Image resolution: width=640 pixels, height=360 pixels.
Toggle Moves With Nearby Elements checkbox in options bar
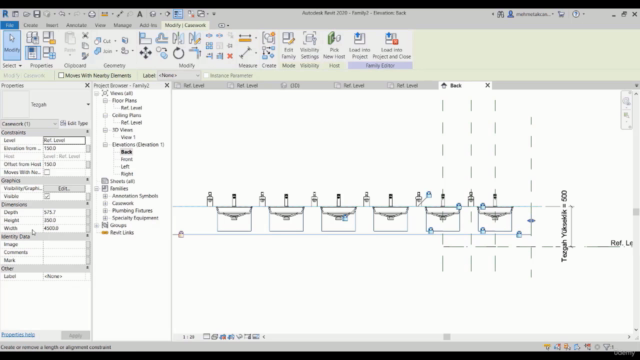click(61, 75)
